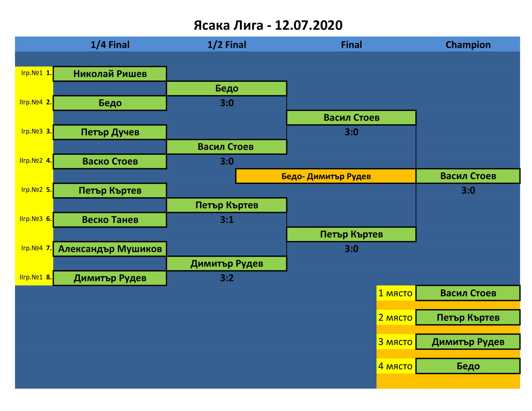Click the 2 място label
Image resolution: width=532 pixels, height=411 pixels.
395,317
